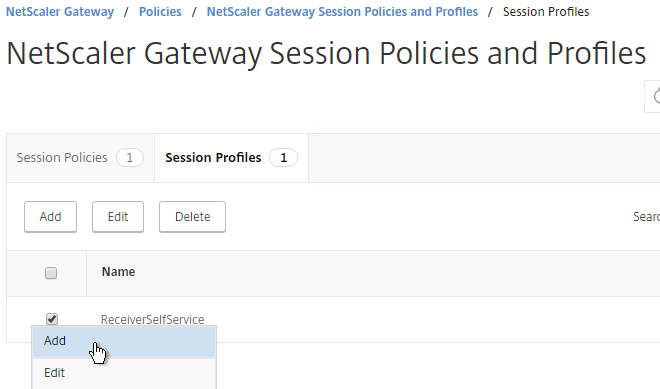The image size is (660, 389).
Task: Click the Delete button
Action: (x=192, y=217)
